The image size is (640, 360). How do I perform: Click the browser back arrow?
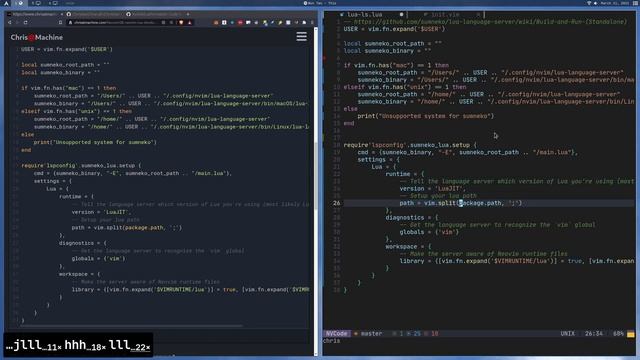tap(10, 22)
